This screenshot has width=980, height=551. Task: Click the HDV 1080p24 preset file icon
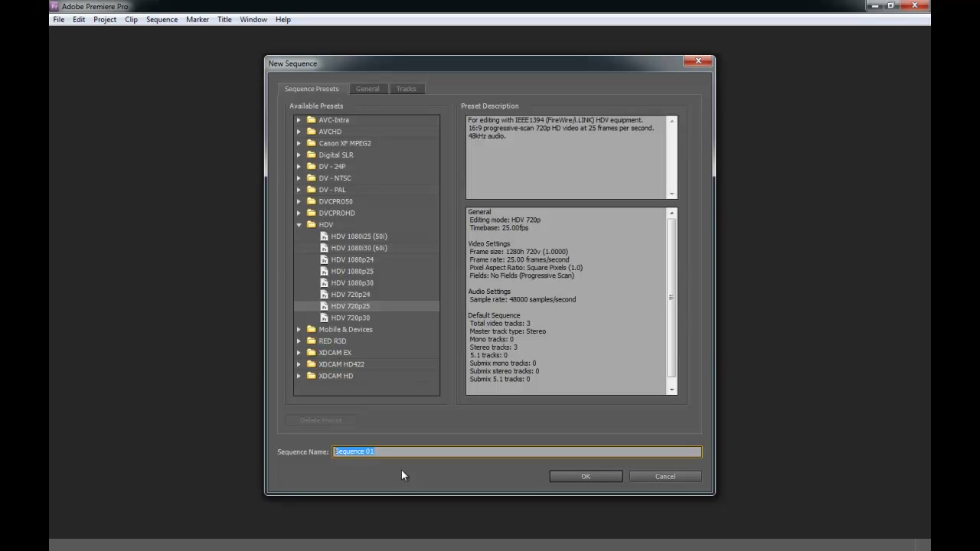[324, 259]
